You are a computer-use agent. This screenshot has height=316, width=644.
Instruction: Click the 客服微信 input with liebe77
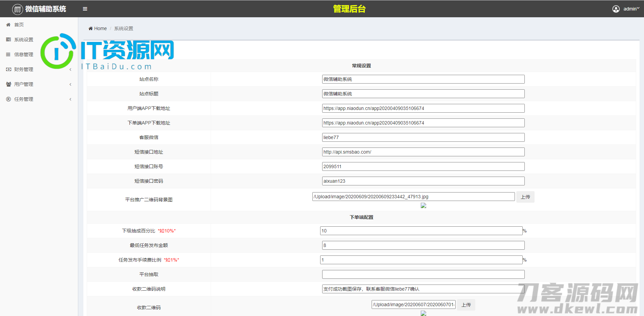tap(423, 137)
